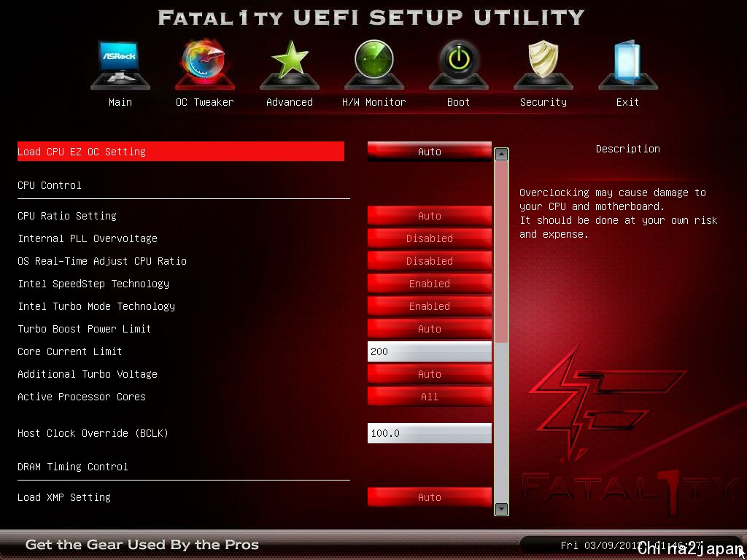Select the Intel Turbo Mode Technology label
747x560 pixels.
pyautogui.click(x=96, y=306)
